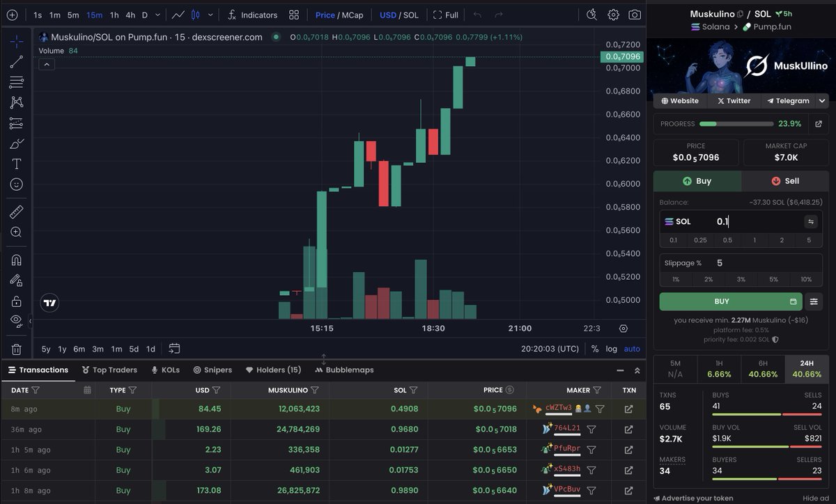Swap input currency with arrows icon

pos(811,221)
